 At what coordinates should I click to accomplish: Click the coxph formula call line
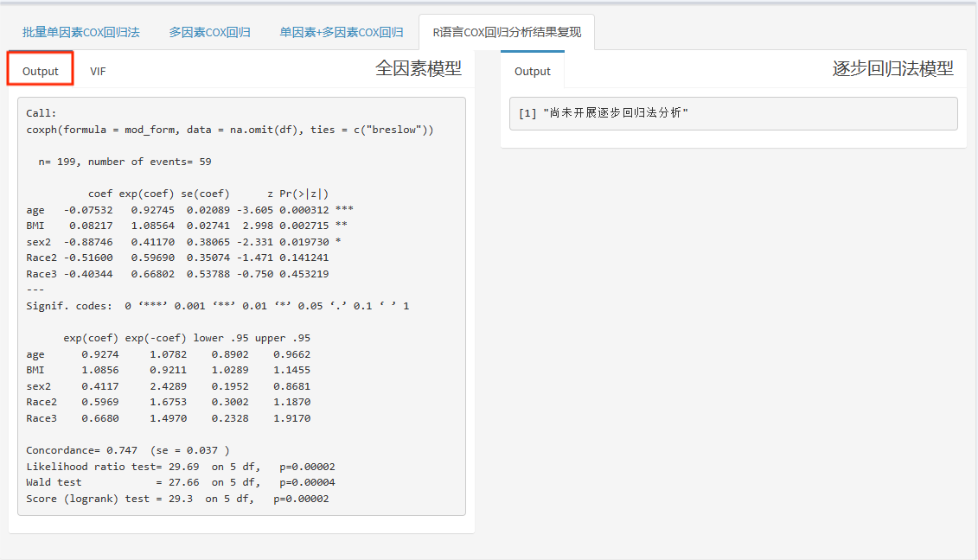pos(229,130)
